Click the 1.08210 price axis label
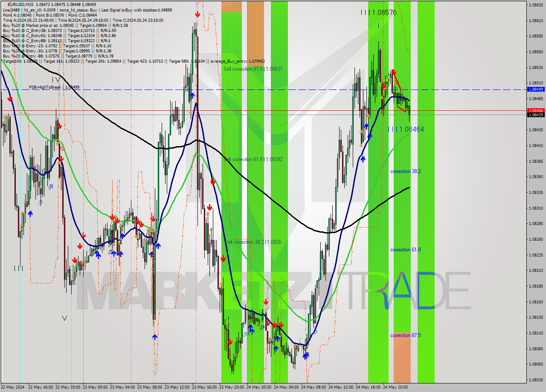Viewport: 546px width, 392px height. point(535,270)
